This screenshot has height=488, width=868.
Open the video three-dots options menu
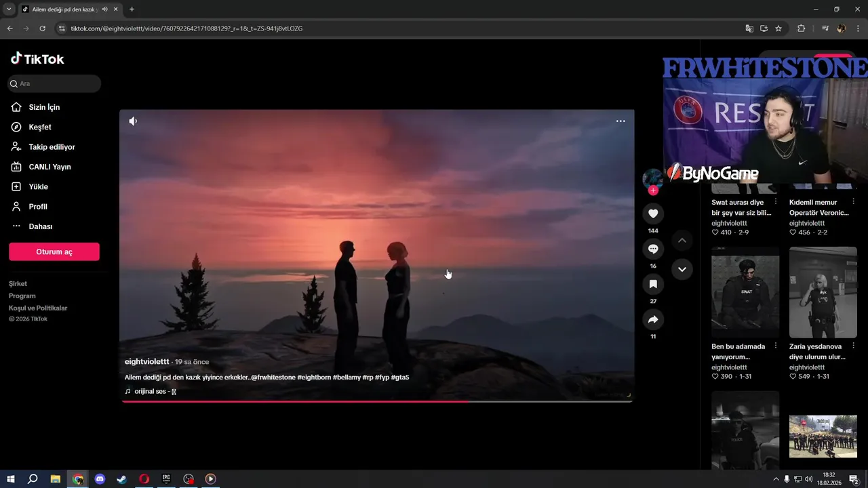pos(620,121)
